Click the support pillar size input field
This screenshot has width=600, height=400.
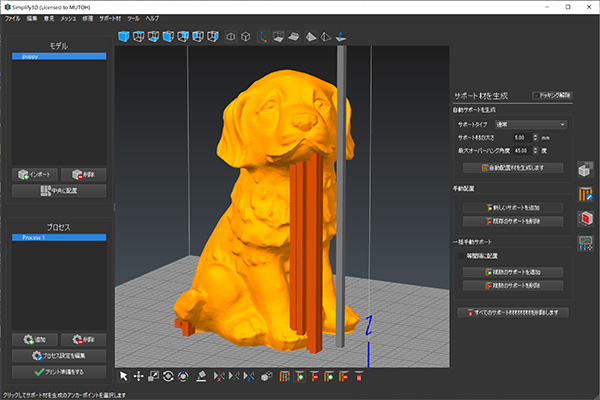[x=523, y=137]
